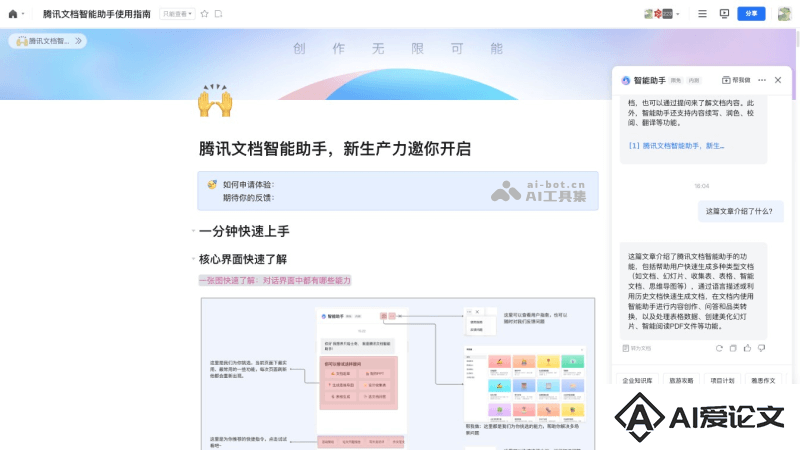The height and width of the screenshot is (450, 800).
Task: Select the 旅游攻略 suggestion chip
Action: pos(681,380)
